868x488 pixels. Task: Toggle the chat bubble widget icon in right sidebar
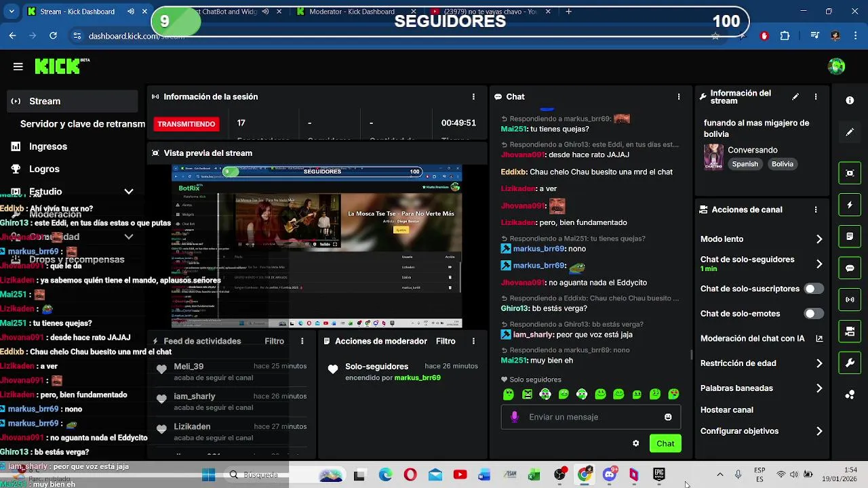850,268
